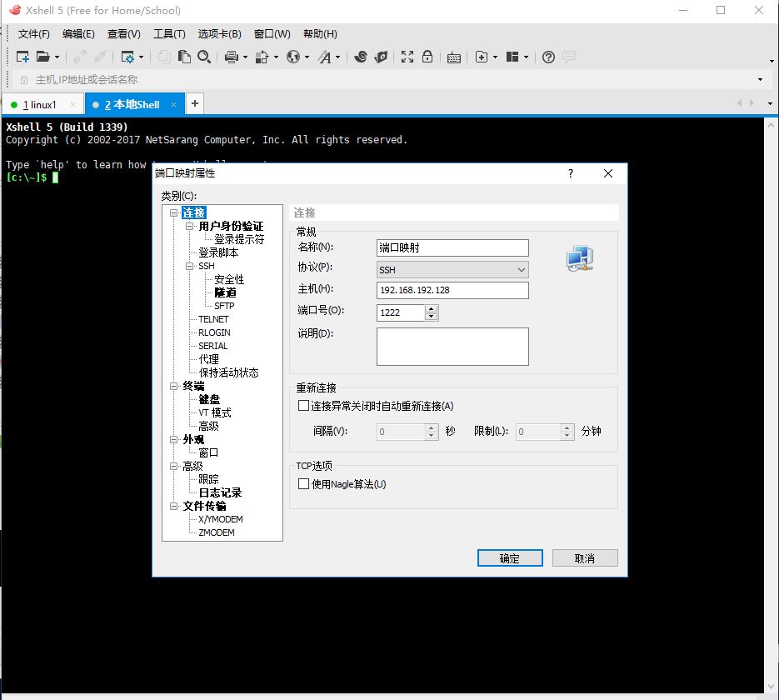The width and height of the screenshot is (779, 700).
Task: Click the new tab plus-in-box toolbar icon
Action: pos(482,57)
